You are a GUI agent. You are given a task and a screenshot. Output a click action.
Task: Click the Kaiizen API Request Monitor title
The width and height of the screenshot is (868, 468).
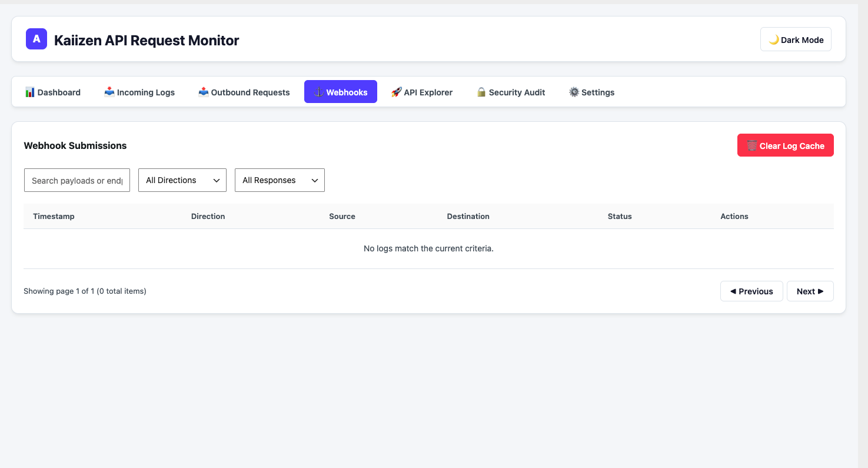coord(147,40)
